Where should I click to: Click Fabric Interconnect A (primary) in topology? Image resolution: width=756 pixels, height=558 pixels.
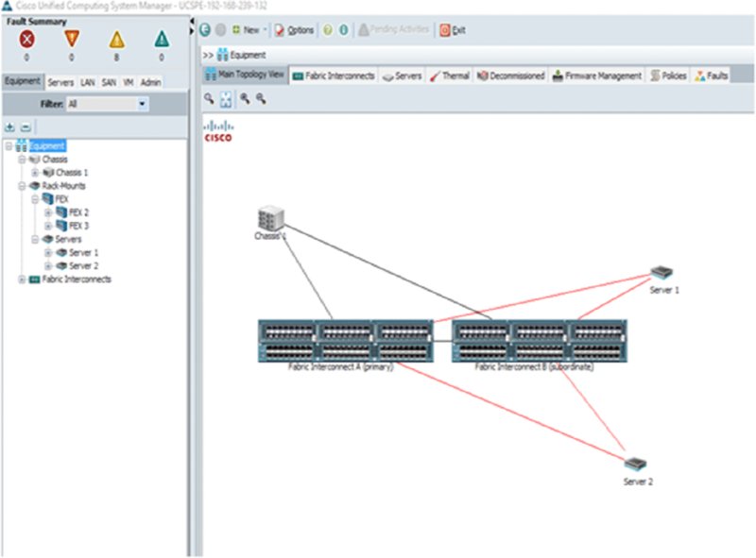(x=339, y=342)
